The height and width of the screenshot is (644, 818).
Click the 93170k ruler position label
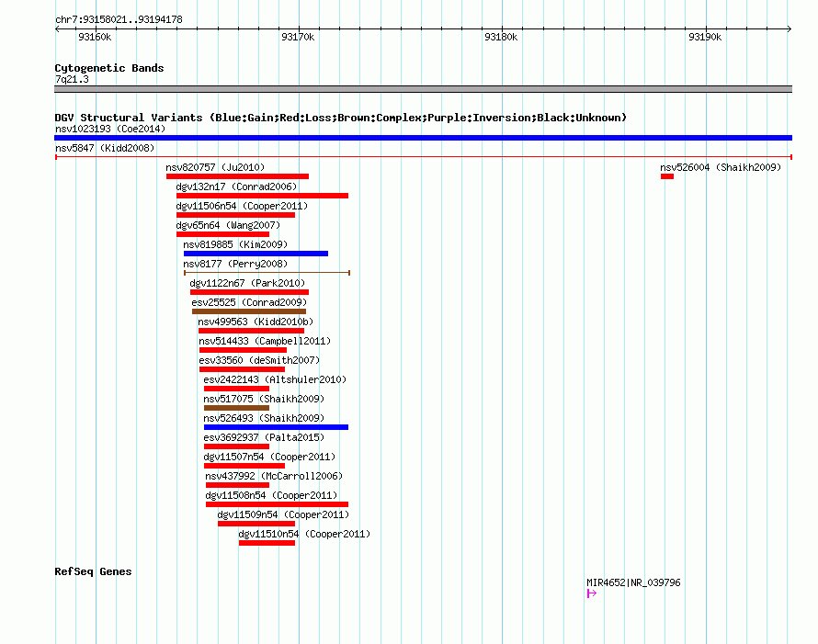[x=298, y=37]
